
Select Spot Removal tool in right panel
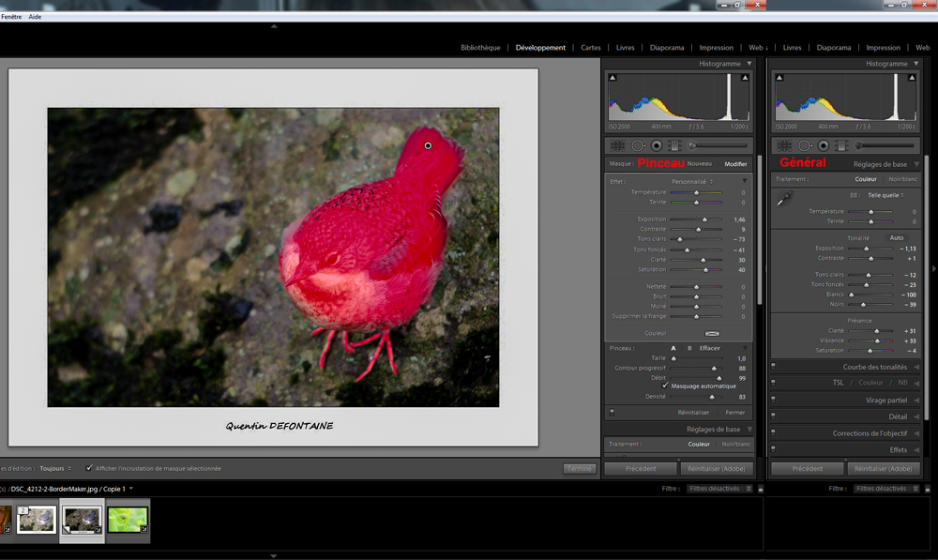coord(805,145)
